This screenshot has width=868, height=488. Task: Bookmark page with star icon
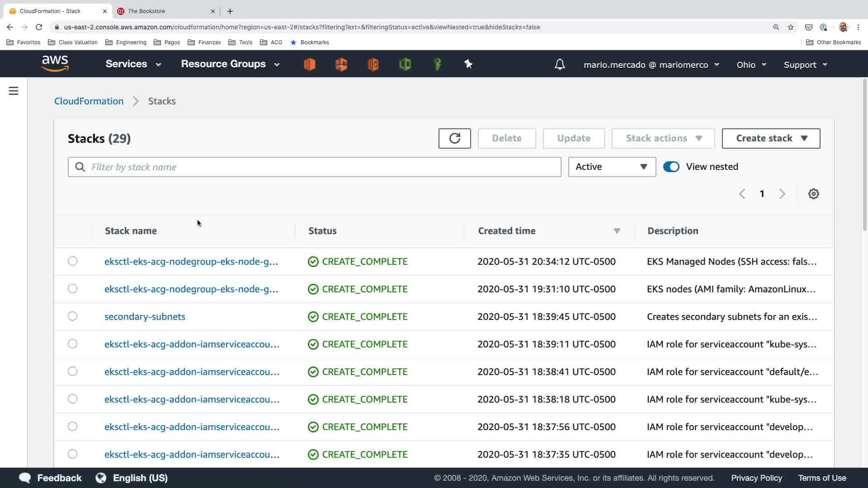[791, 27]
